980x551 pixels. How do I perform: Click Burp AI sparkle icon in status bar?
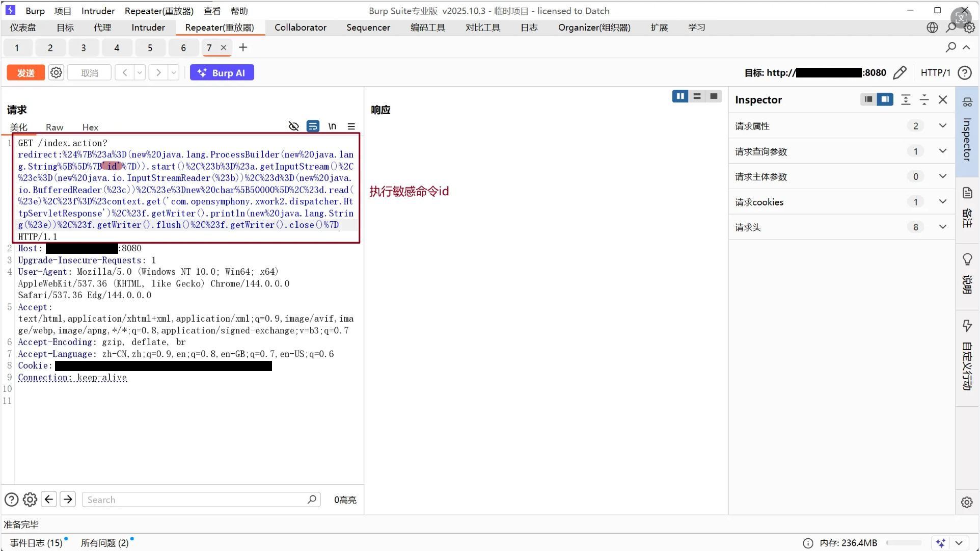(x=940, y=543)
